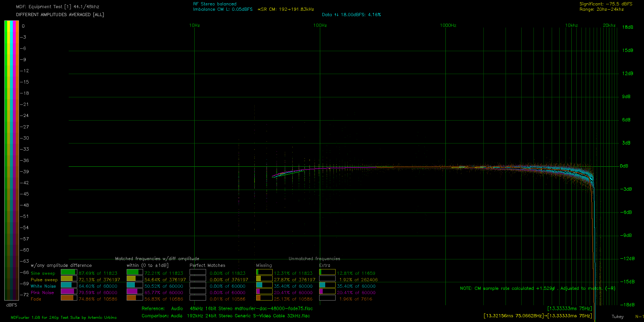Click the -72 value on dBFS scale

click(x=24, y=295)
